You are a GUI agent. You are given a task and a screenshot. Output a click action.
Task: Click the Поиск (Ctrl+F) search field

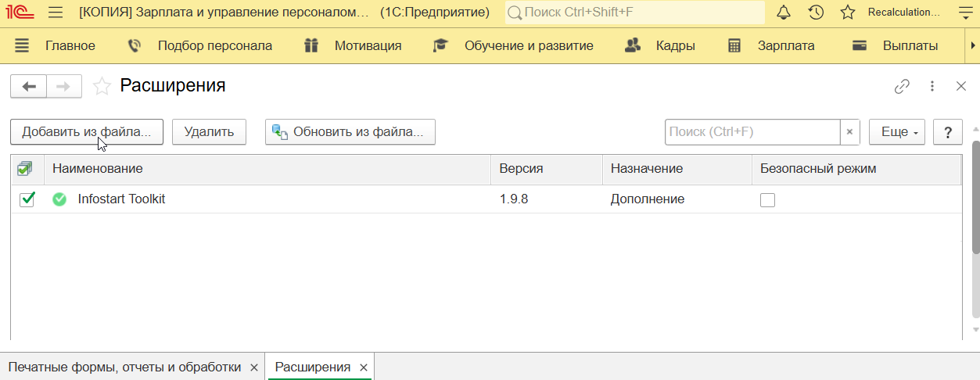click(752, 132)
